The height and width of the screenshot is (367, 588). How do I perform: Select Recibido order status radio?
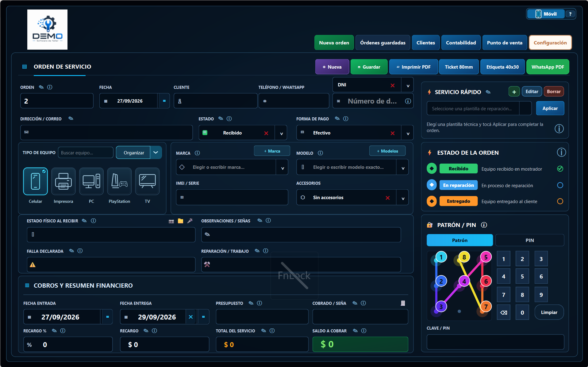(x=560, y=168)
